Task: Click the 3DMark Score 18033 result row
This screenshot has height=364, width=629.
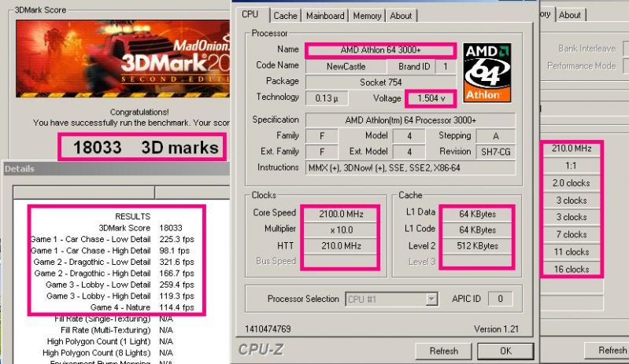Action: pyautogui.click(x=140, y=228)
